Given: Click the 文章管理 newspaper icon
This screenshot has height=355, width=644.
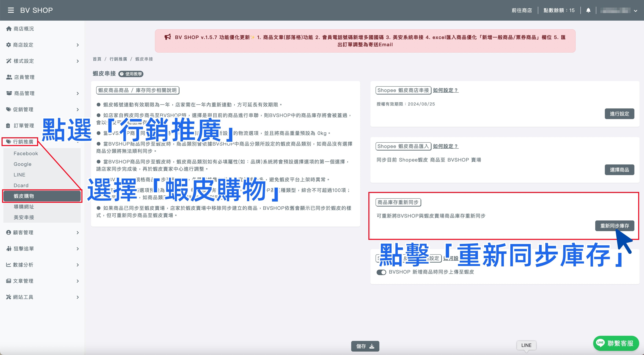Looking at the screenshot, I should (8, 281).
